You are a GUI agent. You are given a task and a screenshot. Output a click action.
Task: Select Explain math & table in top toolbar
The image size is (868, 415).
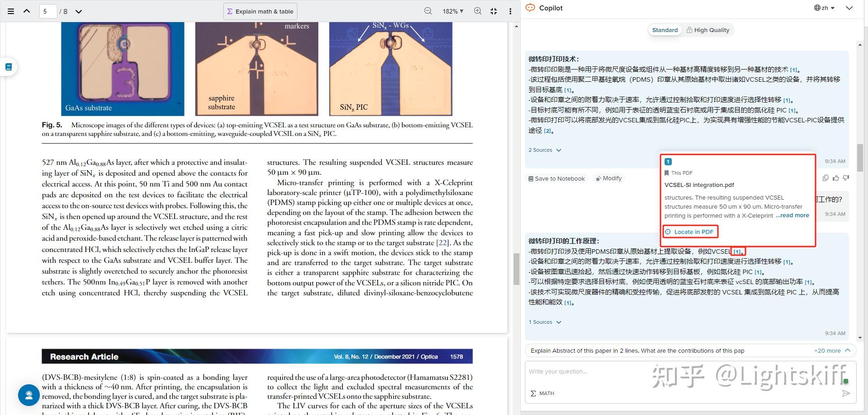(260, 11)
